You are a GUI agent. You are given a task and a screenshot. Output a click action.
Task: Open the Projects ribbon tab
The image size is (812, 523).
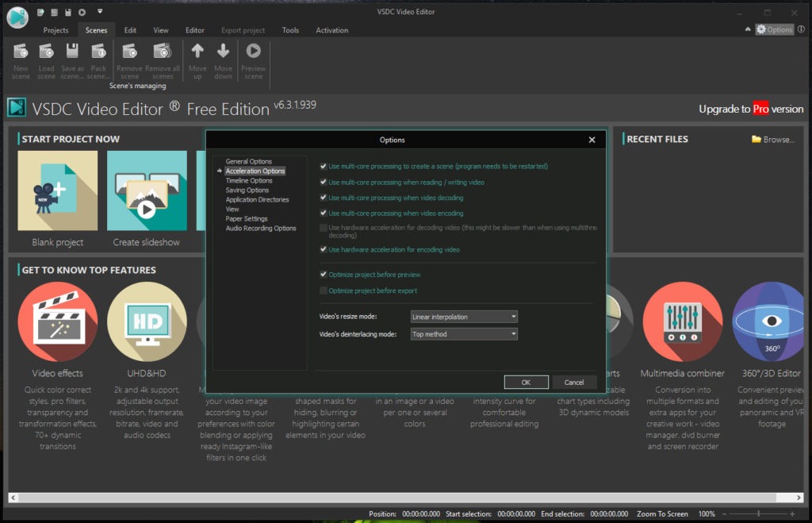[x=56, y=30]
